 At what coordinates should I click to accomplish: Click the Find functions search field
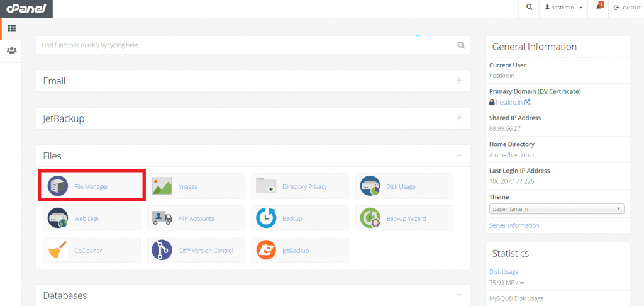tap(247, 45)
